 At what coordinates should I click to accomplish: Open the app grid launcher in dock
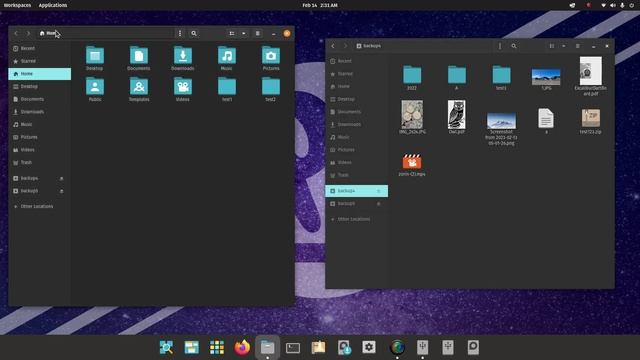(217, 347)
